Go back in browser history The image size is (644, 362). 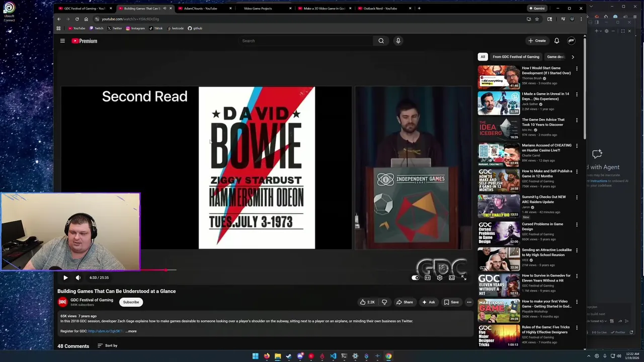point(59,19)
